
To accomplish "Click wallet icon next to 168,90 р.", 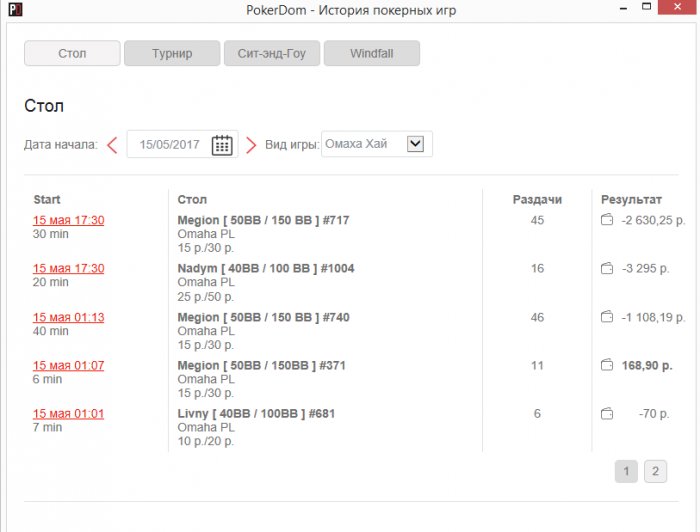I will click(607, 365).
